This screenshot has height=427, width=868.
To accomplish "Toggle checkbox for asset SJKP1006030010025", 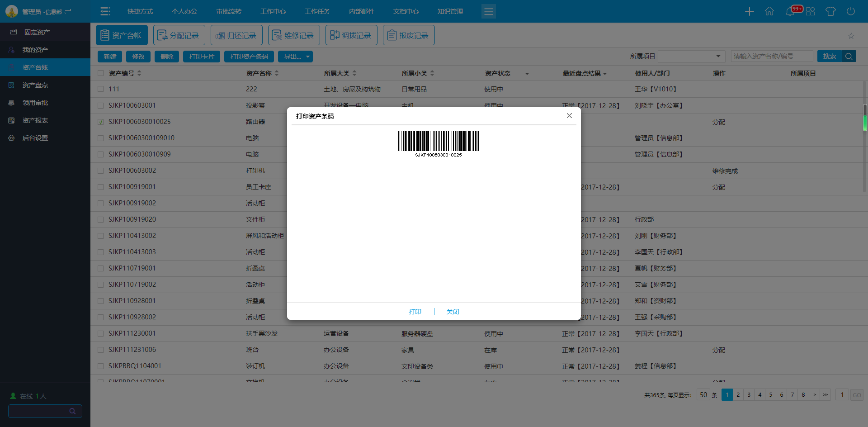I will tap(101, 122).
